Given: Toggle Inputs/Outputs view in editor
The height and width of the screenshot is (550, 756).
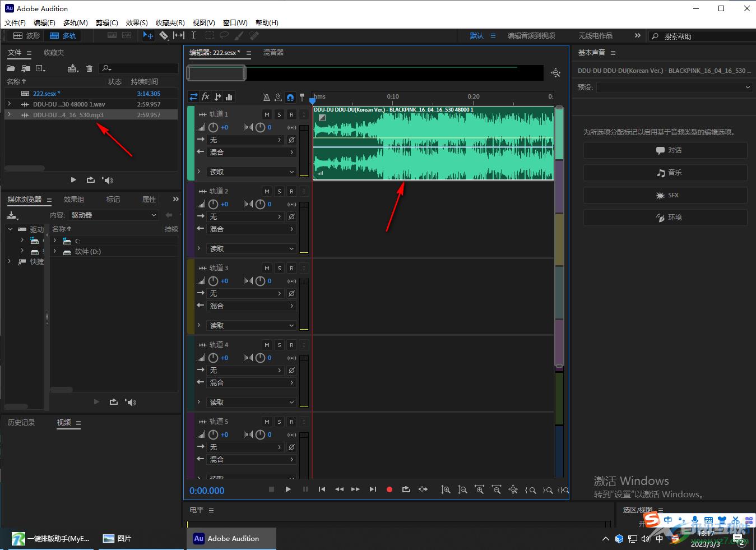Looking at the screenshot, I should point(193,96).
